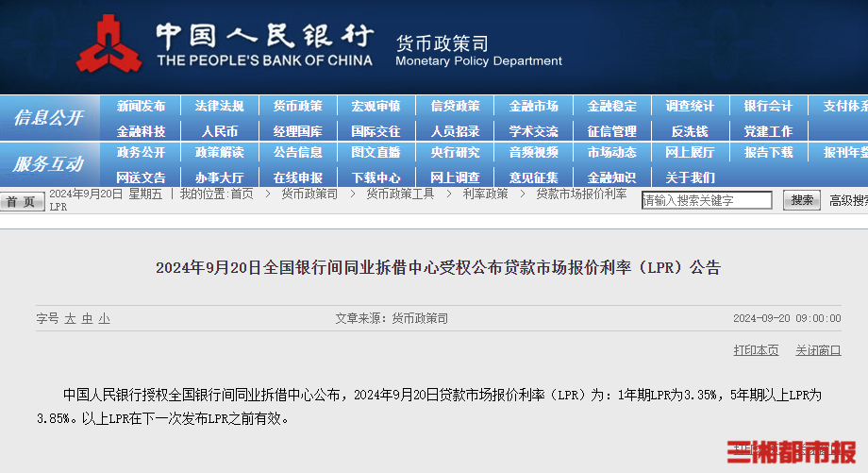The height and width of the screenshot is (473, 868).
Task: Go to 下载中心 download center
Action: point(376,177)
